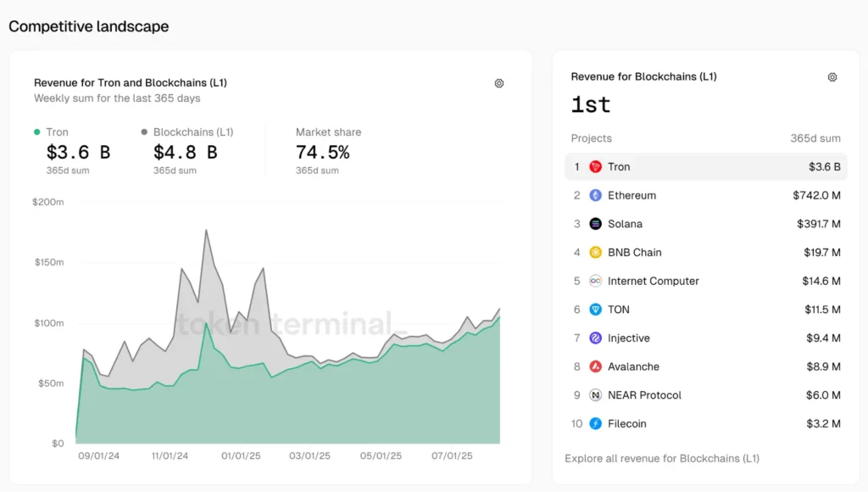Screen dimensions: 868x492
Task: Click the Projects column header
Action: tap(591, 138)
